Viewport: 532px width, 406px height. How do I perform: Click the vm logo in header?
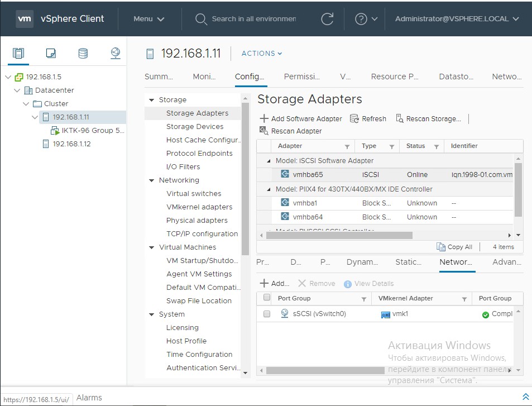[x=25, y=18]
